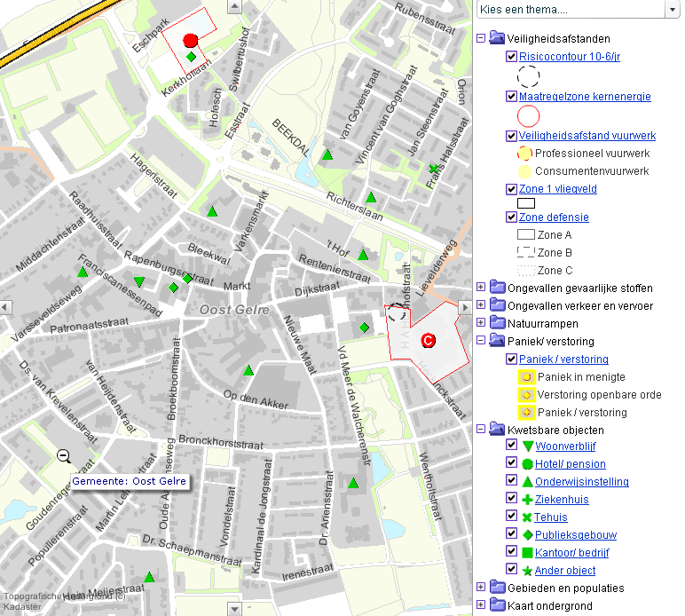This screenshot has height=616, width=685.
Task: Click the green triangle near Dr. Ariensstraat
Action: pos(353,483)
